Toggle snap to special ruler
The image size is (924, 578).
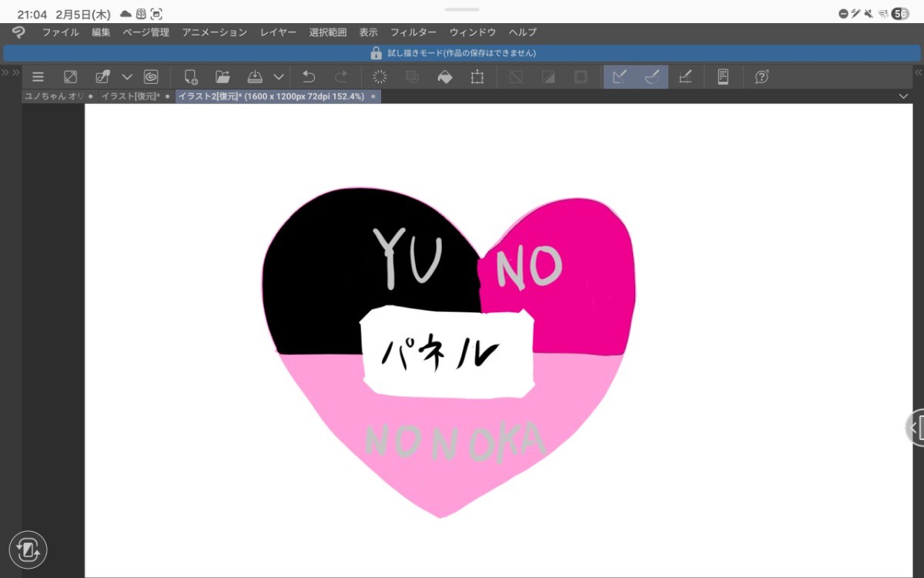651,77
